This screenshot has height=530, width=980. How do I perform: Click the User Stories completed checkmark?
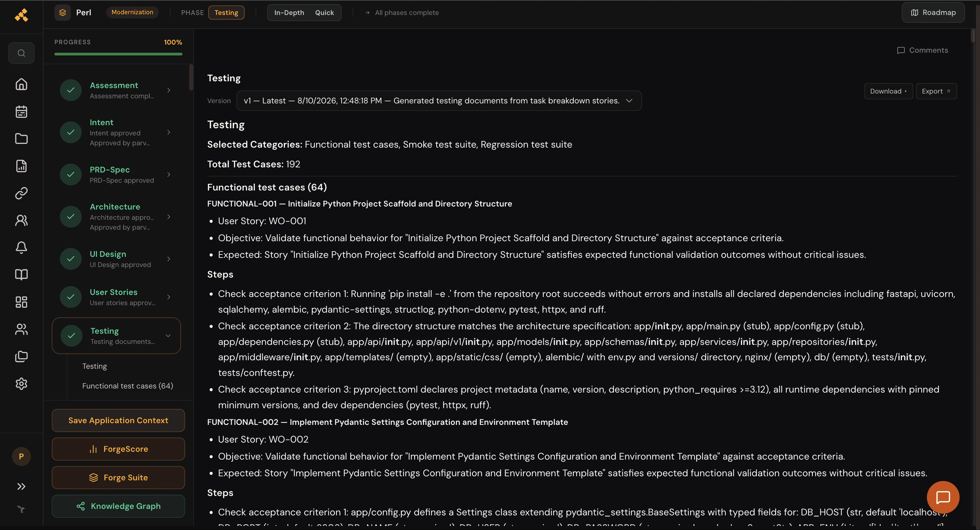point(71,297)
